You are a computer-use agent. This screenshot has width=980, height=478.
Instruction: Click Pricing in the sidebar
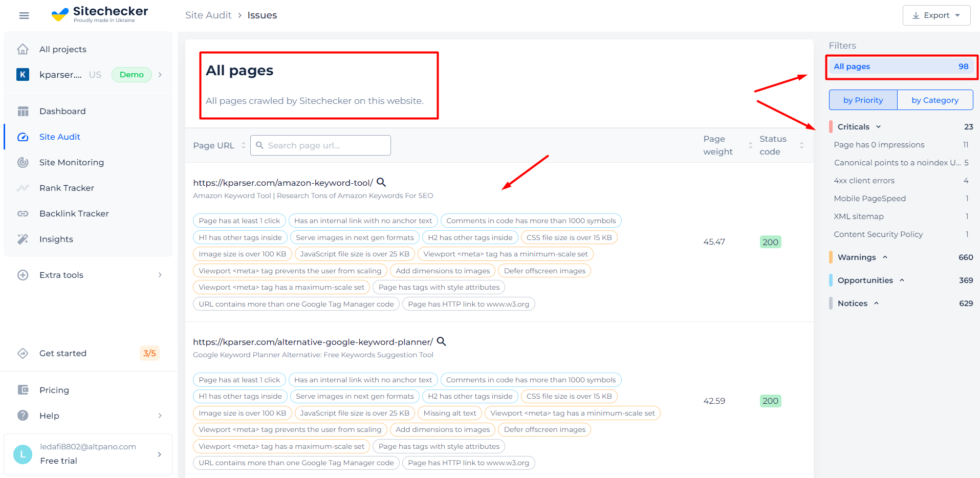pos(54,390)
